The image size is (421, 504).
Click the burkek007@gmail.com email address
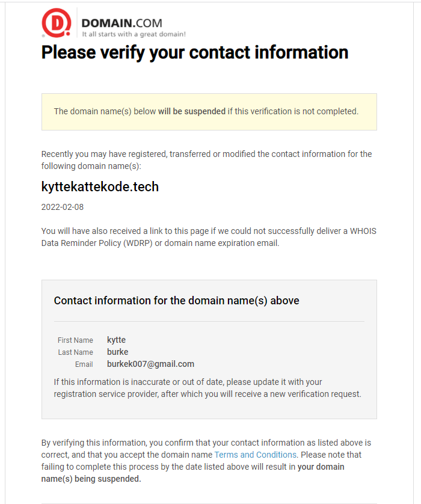pyautogui.click(x=151, y=364)
